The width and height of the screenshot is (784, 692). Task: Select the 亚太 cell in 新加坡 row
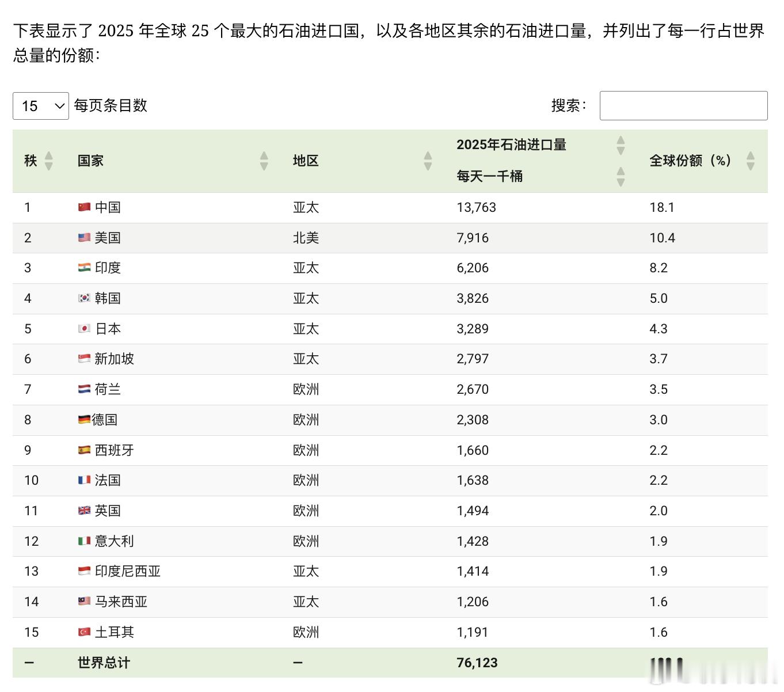(x=306, y=359)
